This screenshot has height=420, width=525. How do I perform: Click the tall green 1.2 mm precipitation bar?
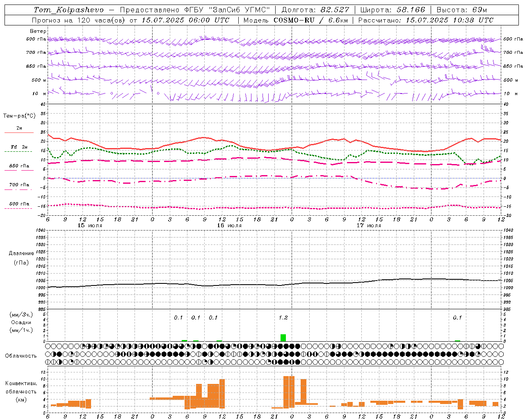click(x=283, y=338)
